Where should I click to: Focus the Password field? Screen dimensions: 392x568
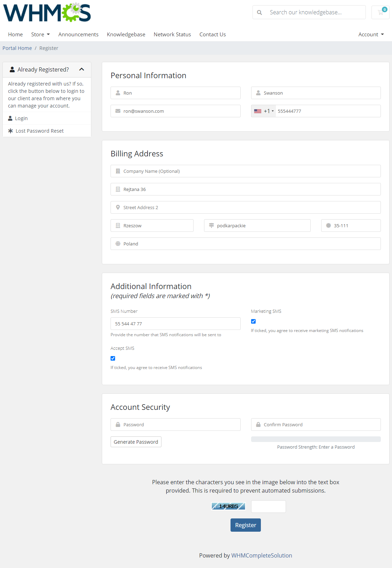click(x=175, y=425)
